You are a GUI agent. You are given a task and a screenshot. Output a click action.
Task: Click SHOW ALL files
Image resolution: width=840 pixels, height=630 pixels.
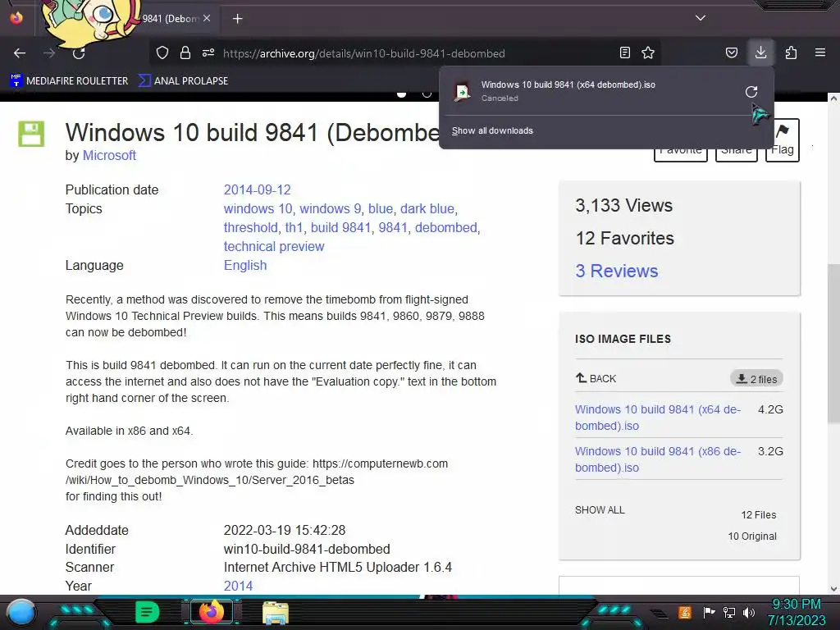click(600, 510)
